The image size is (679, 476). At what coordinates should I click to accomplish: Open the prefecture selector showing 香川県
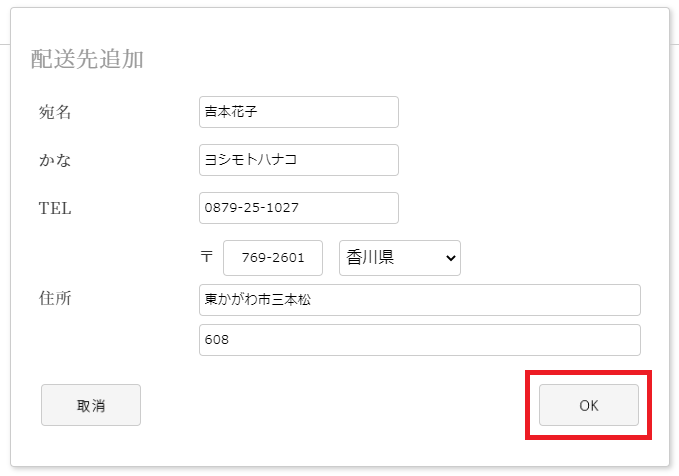[x=400, y=258]
